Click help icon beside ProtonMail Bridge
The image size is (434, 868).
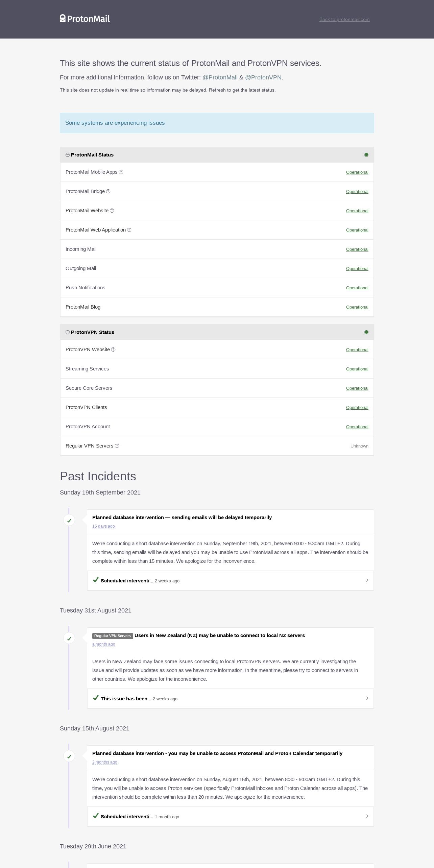coord(108,191)
